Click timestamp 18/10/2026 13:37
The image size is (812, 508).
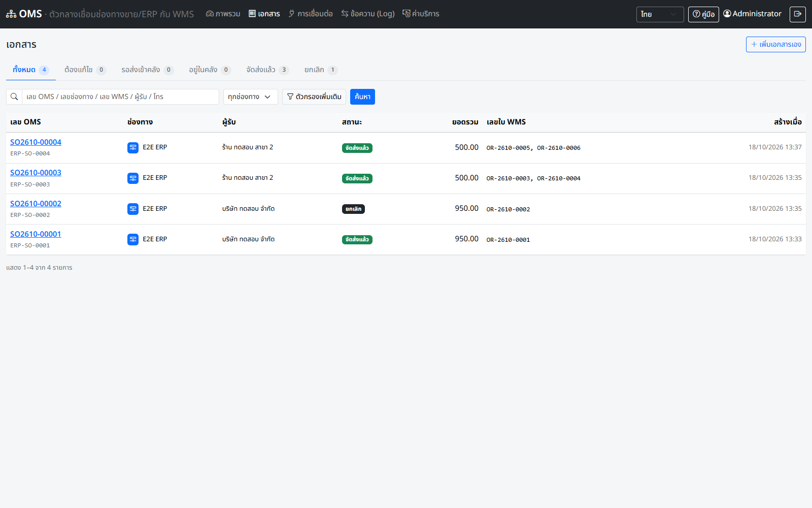(775, 147)
